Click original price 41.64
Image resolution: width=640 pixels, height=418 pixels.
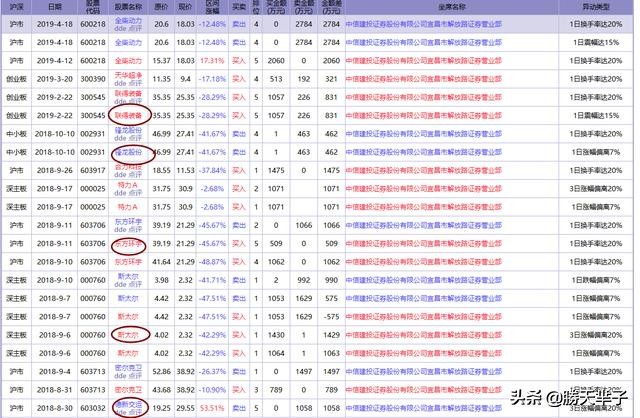[161, 262]
